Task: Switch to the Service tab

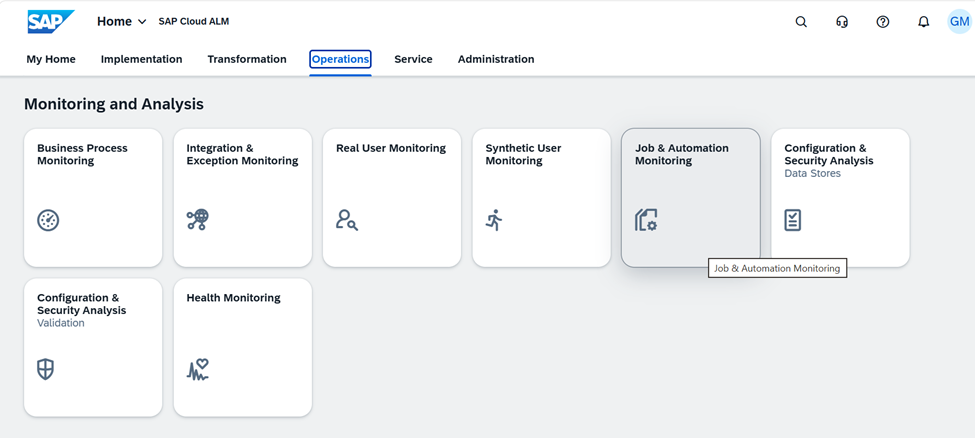Action: 414,59
